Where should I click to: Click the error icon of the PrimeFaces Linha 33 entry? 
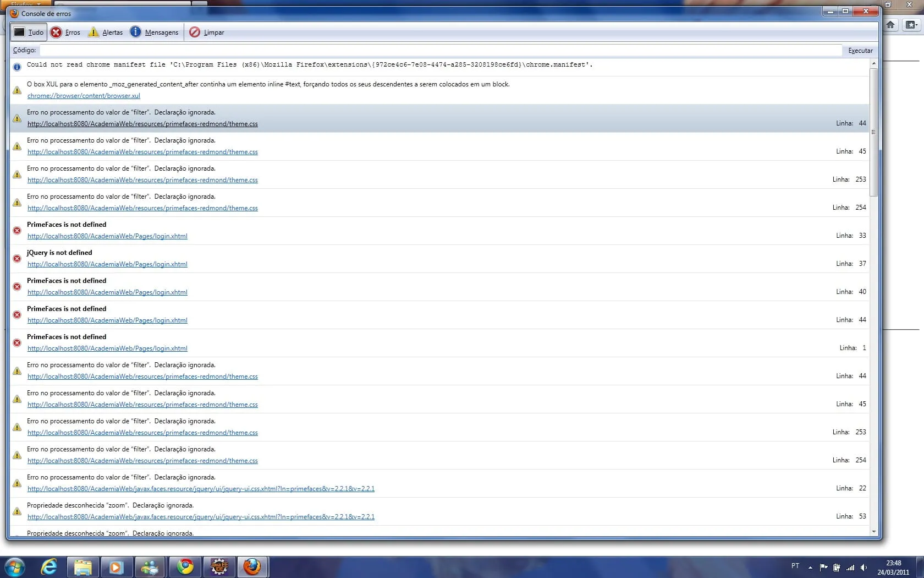click(x=17, y=231)
